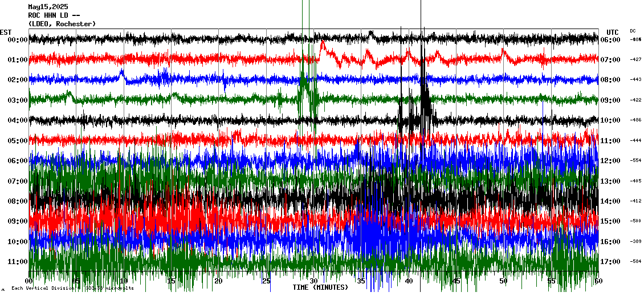
Task: Click the -500 DC offset value
Action: [x=635, y=221]
